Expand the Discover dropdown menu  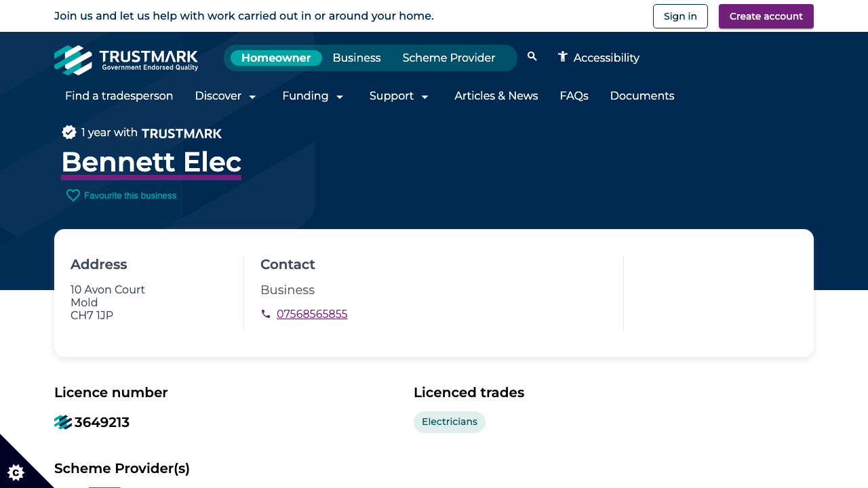pos(226,96)
